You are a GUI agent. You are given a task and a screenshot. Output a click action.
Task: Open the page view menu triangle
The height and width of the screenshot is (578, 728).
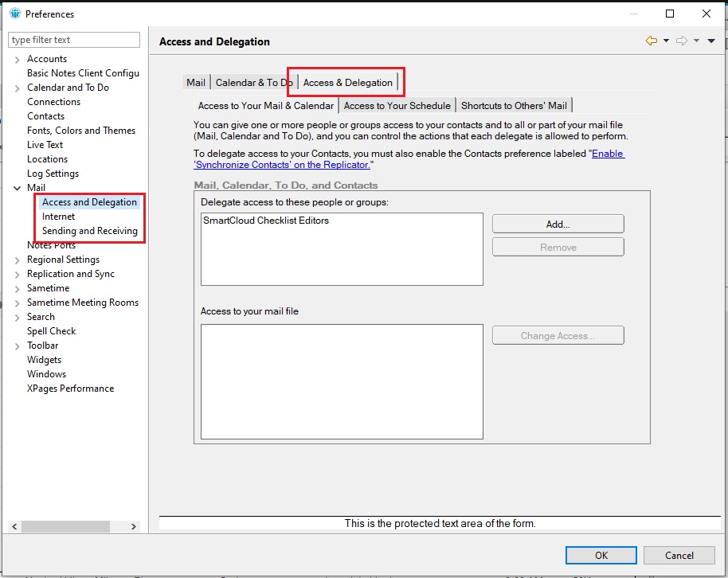(711, 41)
